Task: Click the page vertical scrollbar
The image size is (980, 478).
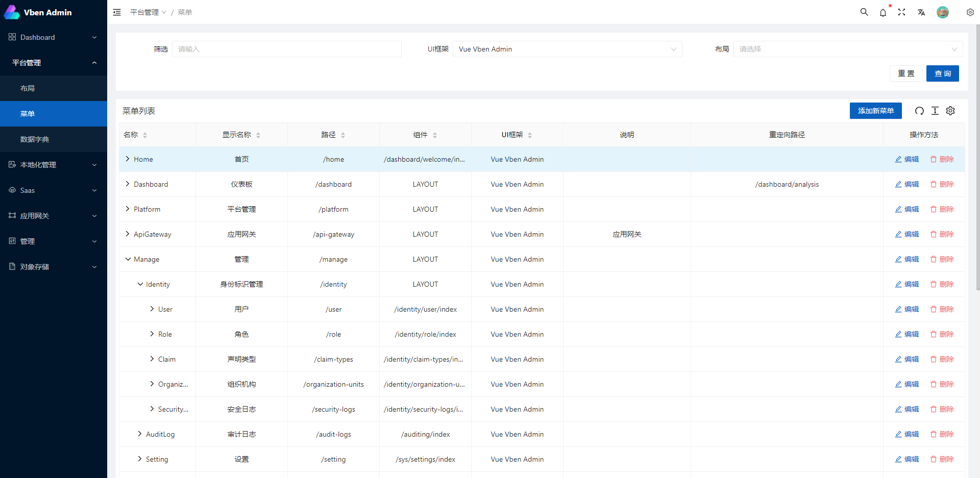Action: [x=977, y=153]
